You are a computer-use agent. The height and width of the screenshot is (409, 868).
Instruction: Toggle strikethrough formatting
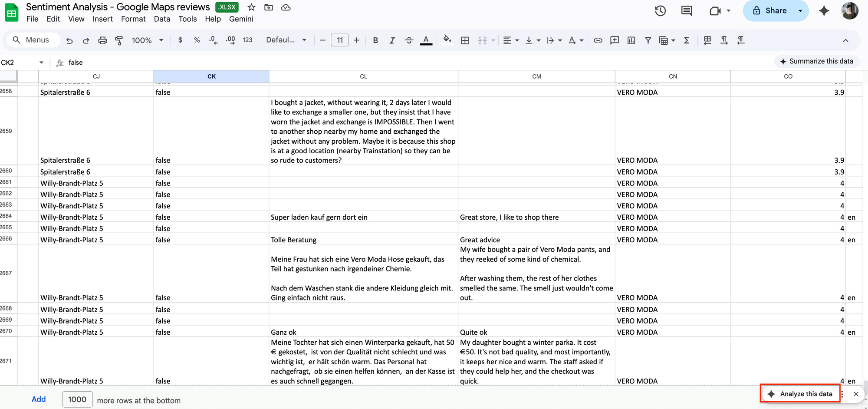click(x=409, y=40)
